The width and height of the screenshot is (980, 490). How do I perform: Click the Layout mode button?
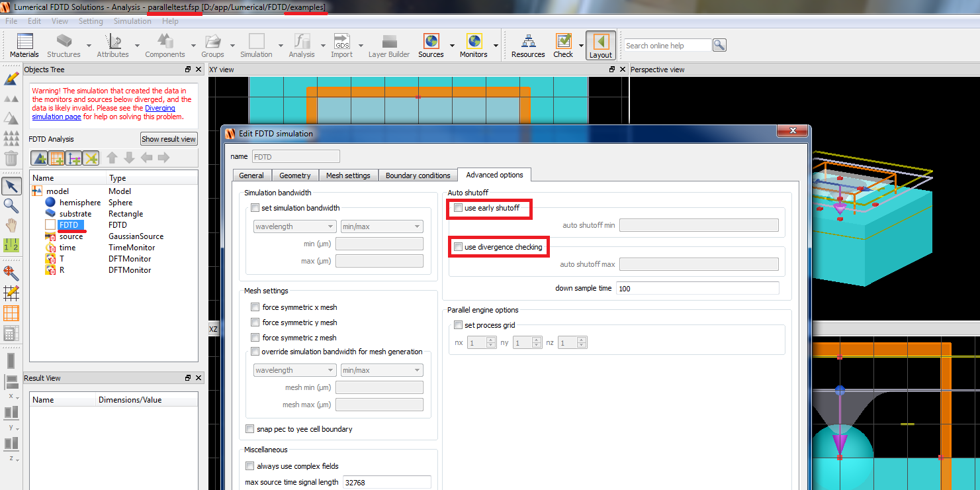[x=601, y=45]
